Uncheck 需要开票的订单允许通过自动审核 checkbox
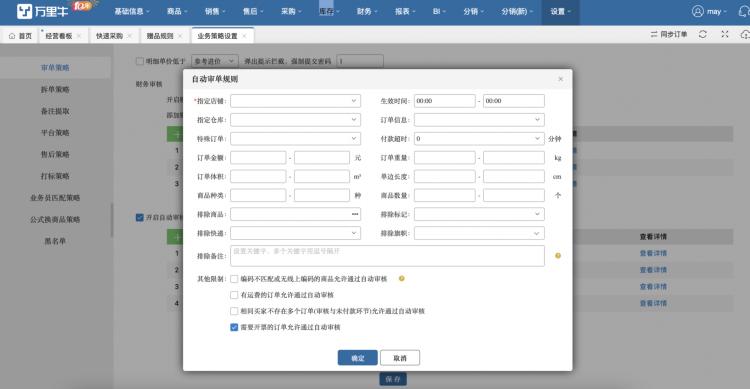The height and width of the screenshot is (389, 750). coord(234,327)
